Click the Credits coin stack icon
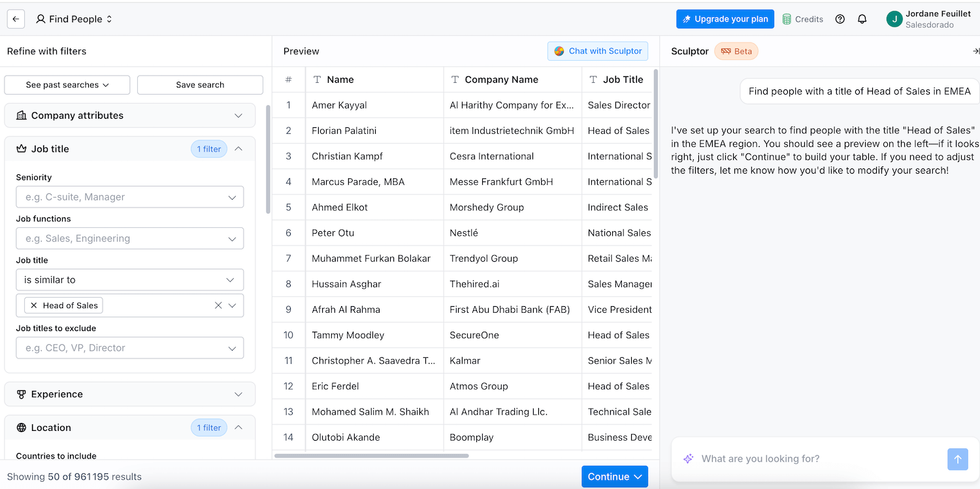The width and height of the screenshot is (980, 489). pyautogui.click(x=787, y=19)
